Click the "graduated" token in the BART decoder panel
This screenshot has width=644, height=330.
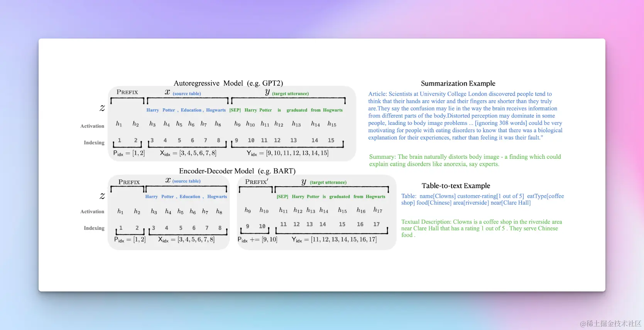tap(340, 197)
